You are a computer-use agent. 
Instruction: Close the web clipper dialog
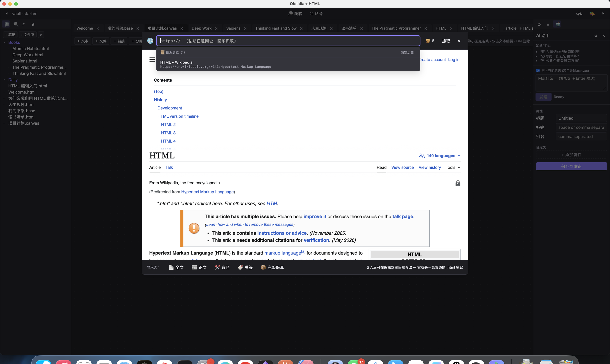(459, 41)
